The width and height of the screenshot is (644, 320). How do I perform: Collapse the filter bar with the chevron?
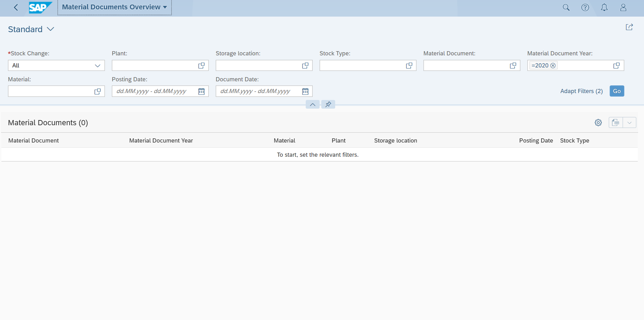[x=312, y=104]
